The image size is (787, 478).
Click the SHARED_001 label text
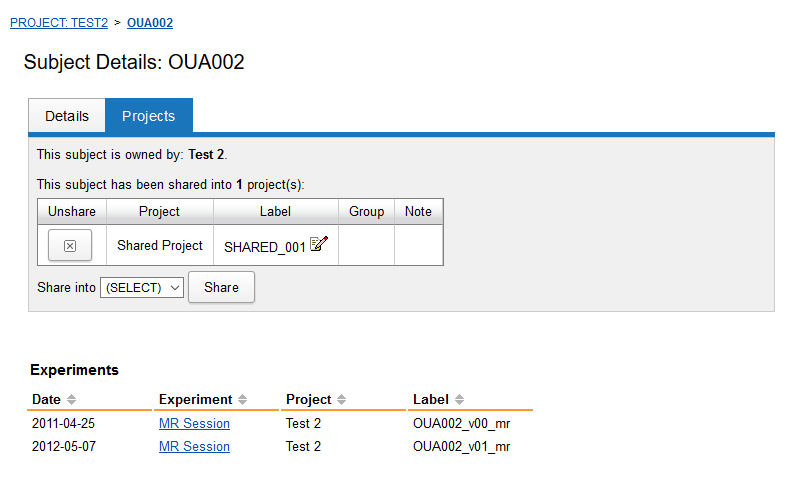[x=264, y=247]
